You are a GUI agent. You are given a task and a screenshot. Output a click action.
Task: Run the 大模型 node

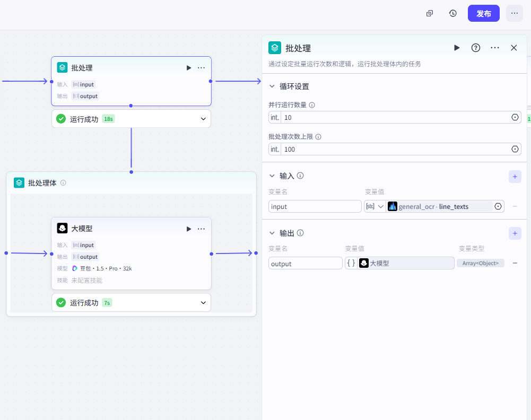(189, 229)
